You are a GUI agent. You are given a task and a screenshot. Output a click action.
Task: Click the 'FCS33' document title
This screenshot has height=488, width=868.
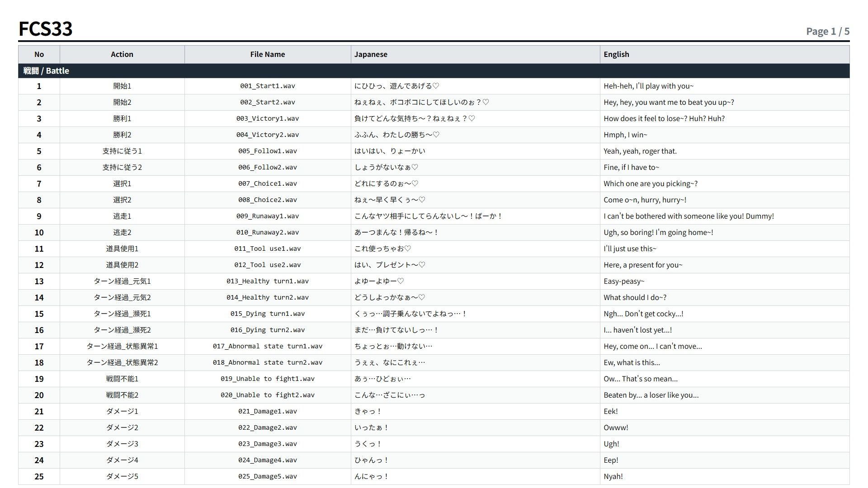[45, 29]
